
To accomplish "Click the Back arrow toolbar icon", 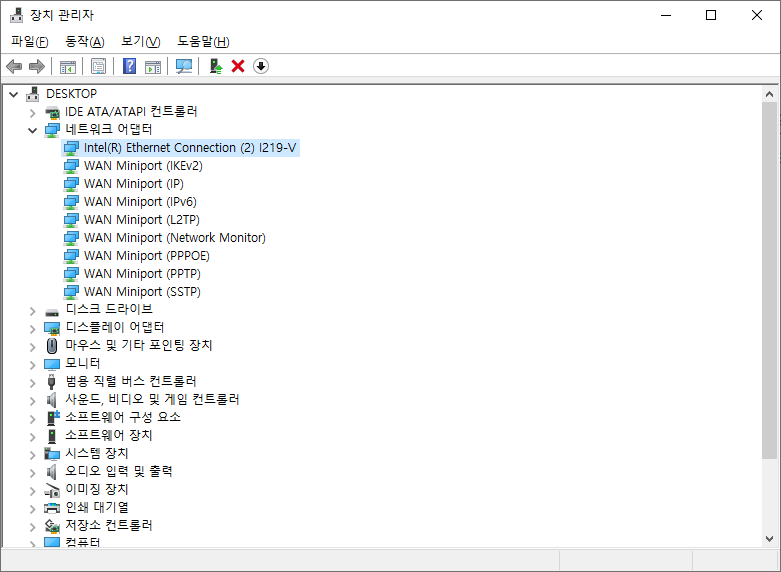I will click(14, 66).
